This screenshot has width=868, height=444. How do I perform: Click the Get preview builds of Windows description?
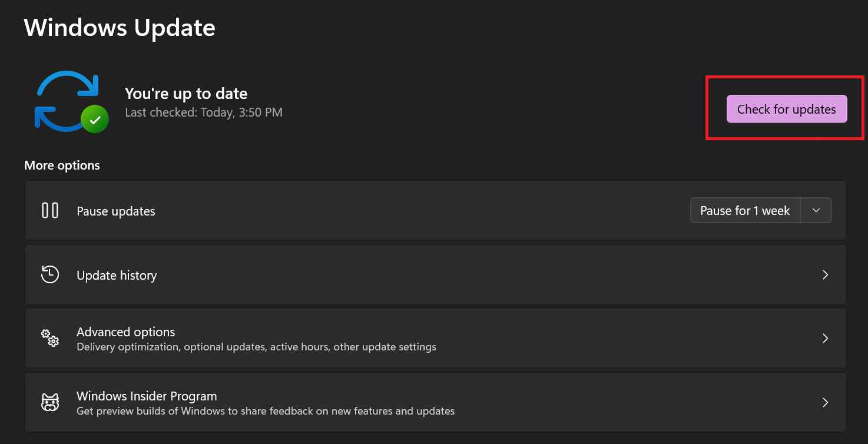tap(266, 410)
